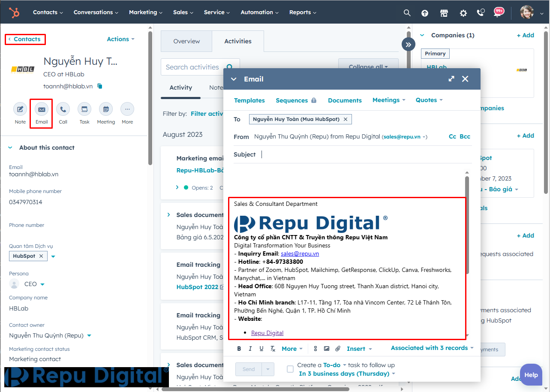This screenshot has height=392, width=550.
Task: Open Sequences in email composer
Action: point(296,100)
